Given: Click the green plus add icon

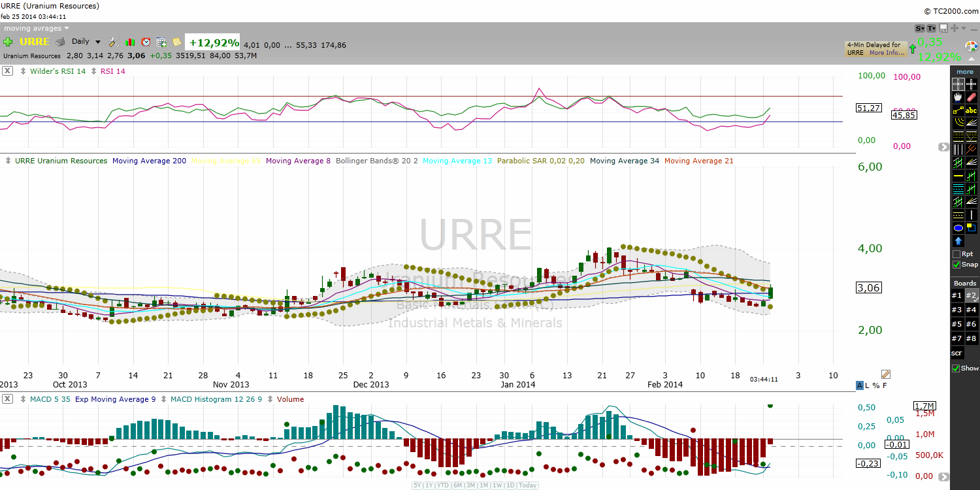Looking at the screenshot, I should (8, 42).
